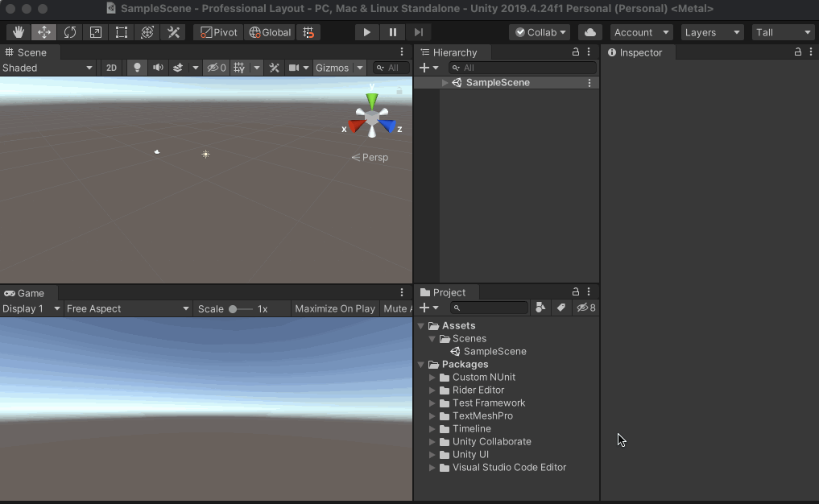
Task: Toggle scene lighting bulb
Action: coord(137,68)
